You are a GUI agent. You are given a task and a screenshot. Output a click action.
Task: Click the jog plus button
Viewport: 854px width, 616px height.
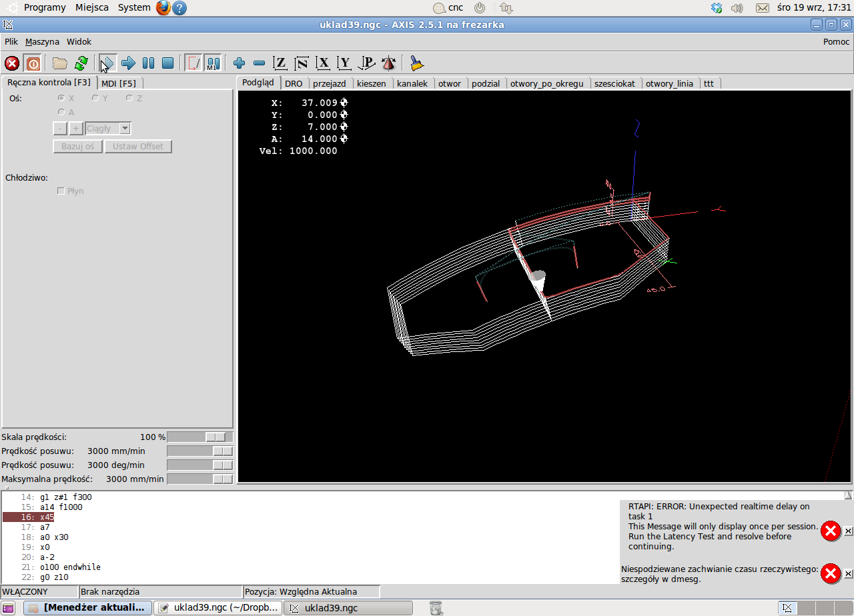point(75,129)
